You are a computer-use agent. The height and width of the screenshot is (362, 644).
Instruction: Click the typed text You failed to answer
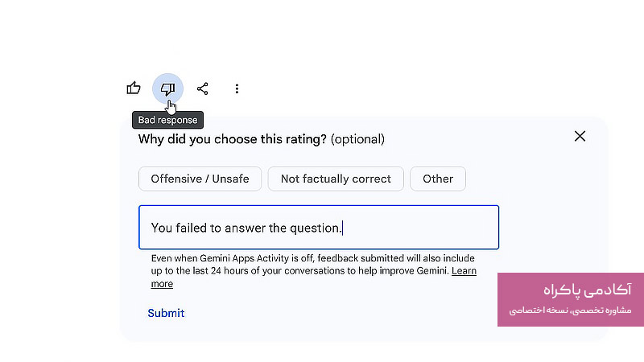209,228
